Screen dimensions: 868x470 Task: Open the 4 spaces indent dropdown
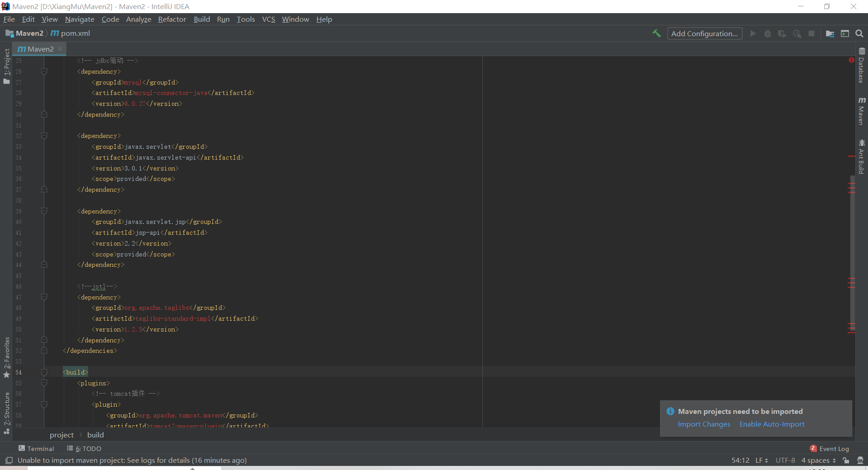tap(819, 461)
